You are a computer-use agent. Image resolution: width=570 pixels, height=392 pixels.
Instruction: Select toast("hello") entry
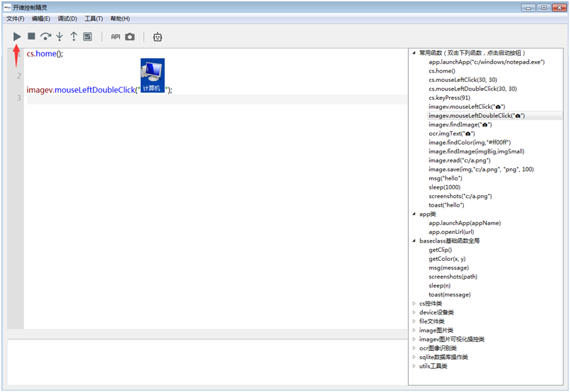click(x=447, y=205)
